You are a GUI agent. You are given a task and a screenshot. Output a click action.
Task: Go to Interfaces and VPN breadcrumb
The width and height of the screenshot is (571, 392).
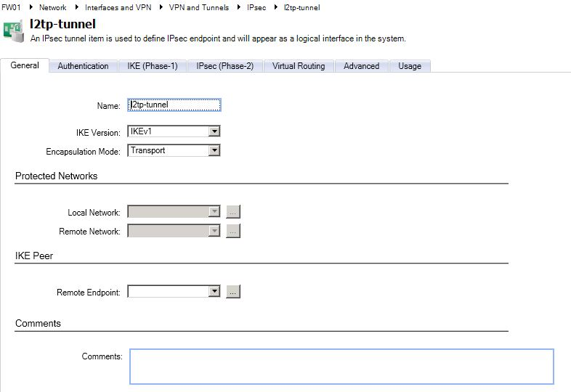(x=118, y=7)
